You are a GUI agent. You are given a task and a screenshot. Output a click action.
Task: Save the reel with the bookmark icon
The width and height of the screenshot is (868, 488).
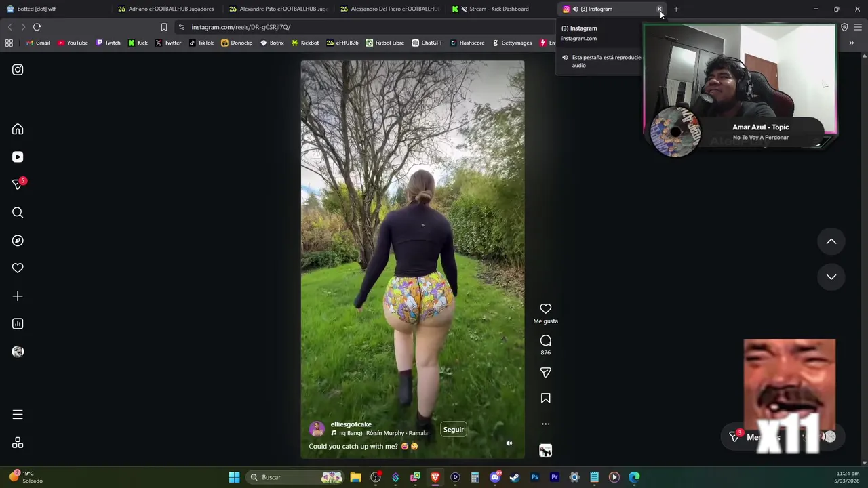pos(545,399)
